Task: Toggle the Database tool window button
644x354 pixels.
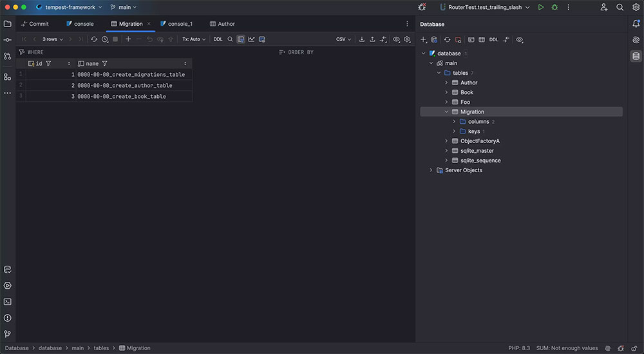Action: coord(636,56)
